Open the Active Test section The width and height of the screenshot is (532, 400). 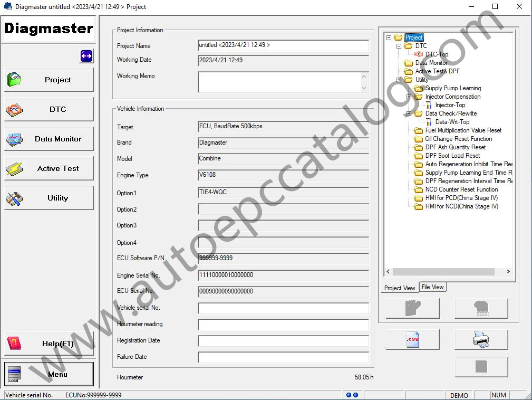click(49, 168)
